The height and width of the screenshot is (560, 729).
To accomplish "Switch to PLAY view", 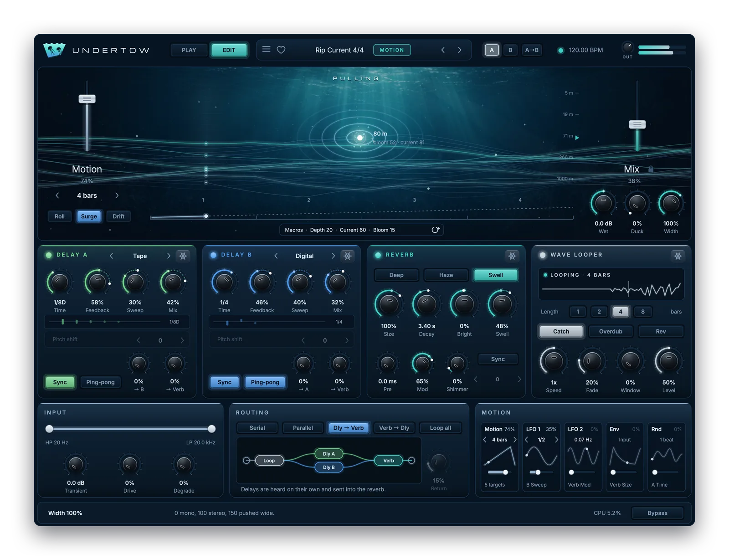I will [x=189, y=50].
